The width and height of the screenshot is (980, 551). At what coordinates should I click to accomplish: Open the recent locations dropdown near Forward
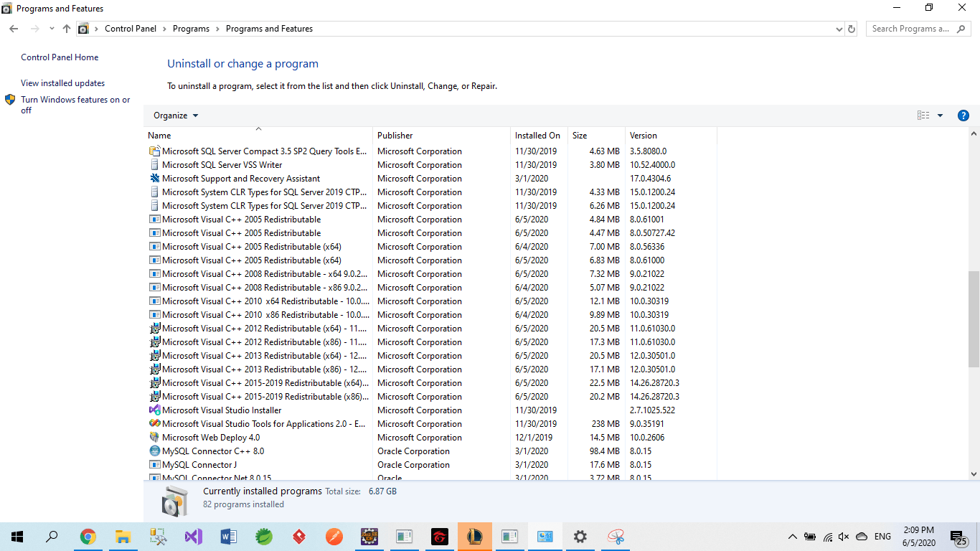coord(52,29)
